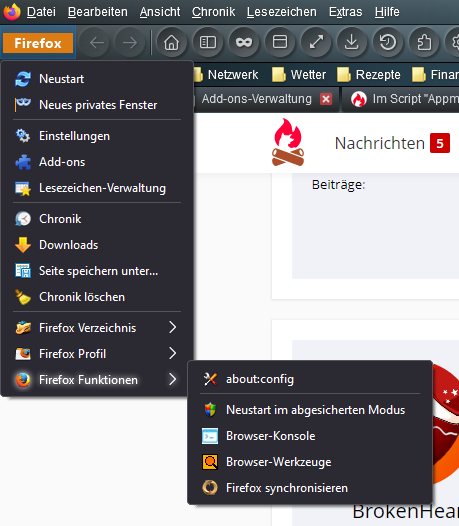
Task: Click the red 5 notification badge
Action: point(440,143)
